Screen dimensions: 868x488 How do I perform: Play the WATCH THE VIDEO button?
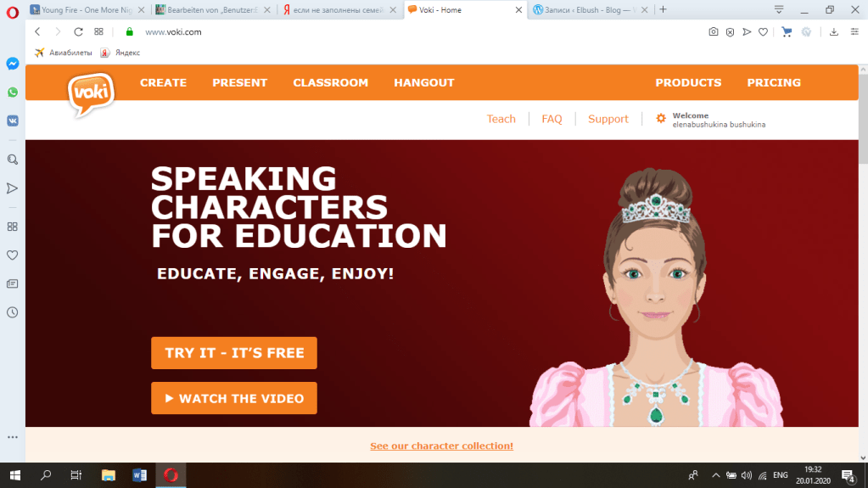[x=234, y=398]
